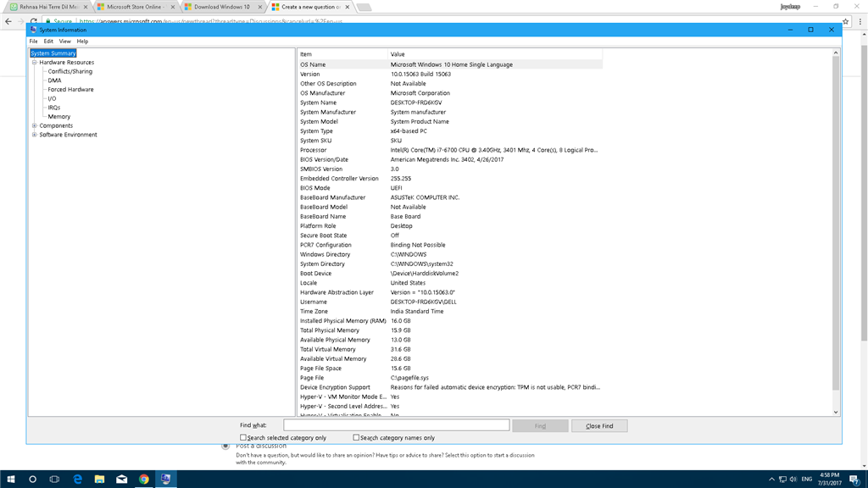Open a new Chrome tab
This screenshot has width=868, height=488.
[364, 7]
